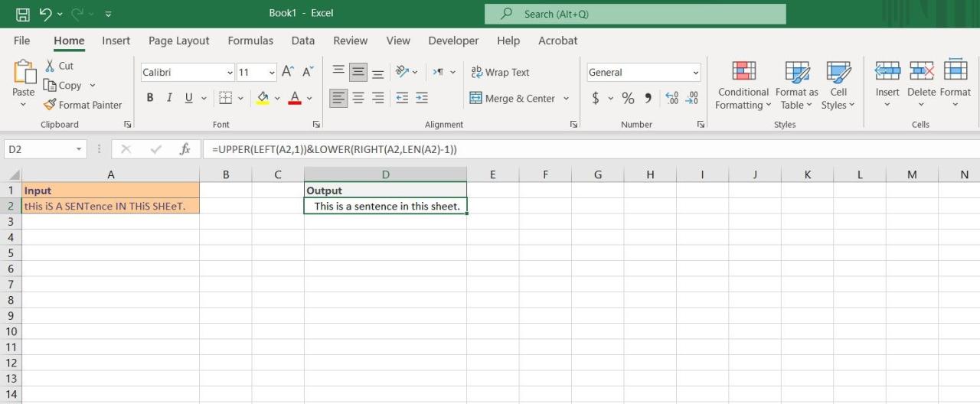Apply red Font Color letter A

pyautogui.click(x=295, y=98)
